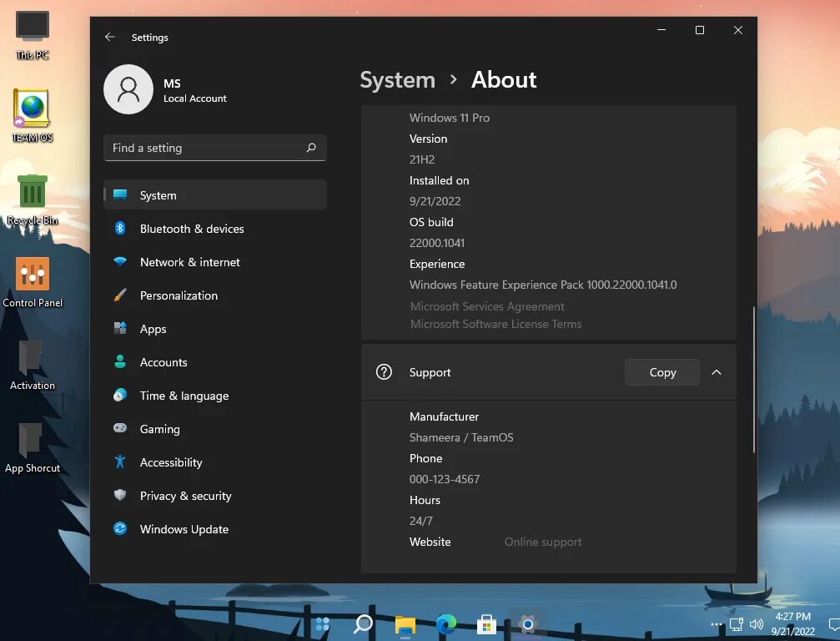840x641 pixels.
Task: Open Control Panel desktop icon
Action: (33, 282)
